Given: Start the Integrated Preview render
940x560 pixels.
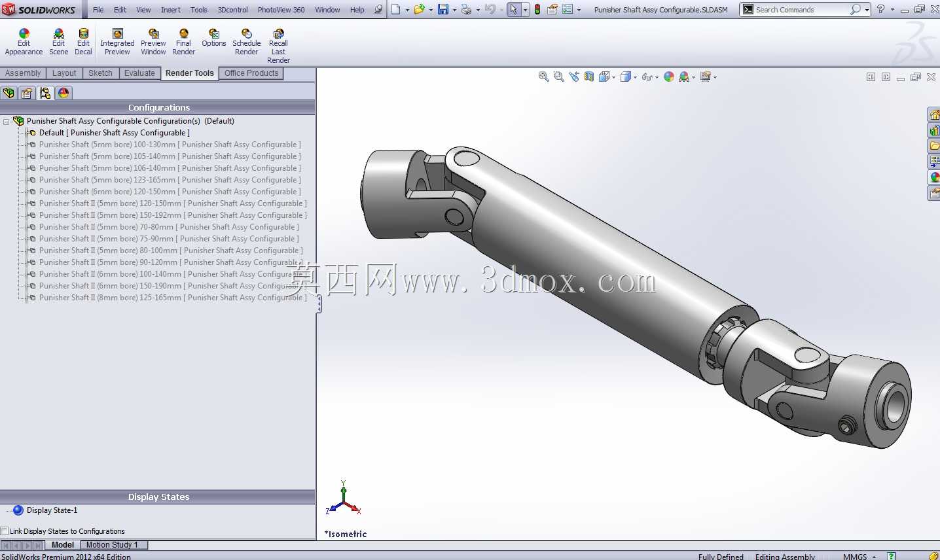Looking at the screenshot, I should pyautogui.click(x=117, y=42).
